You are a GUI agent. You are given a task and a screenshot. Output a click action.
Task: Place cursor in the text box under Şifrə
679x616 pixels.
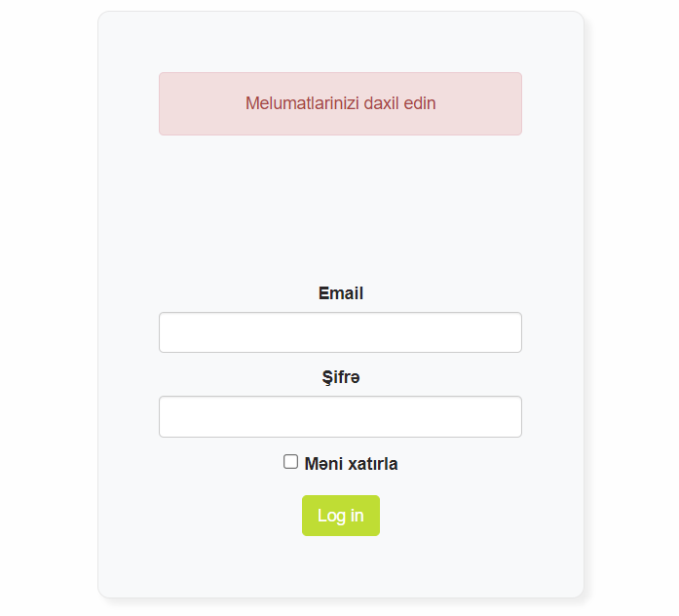(x=340, y=416)
